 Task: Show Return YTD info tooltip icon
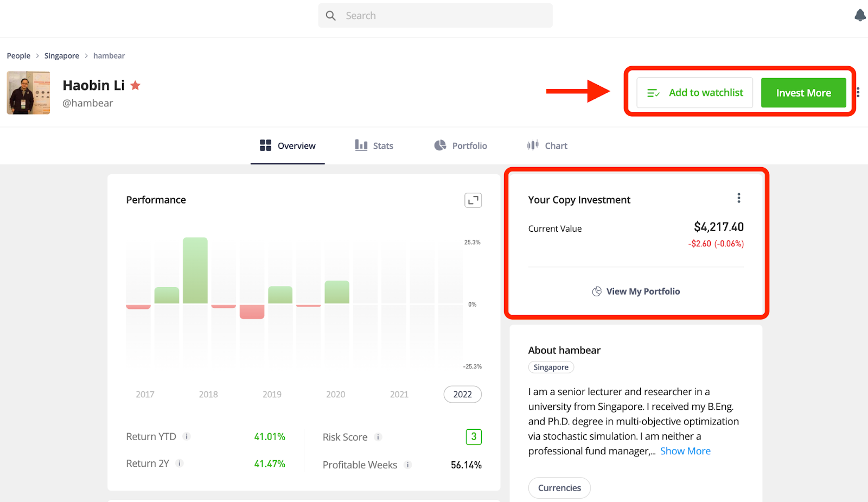[x=187, y=436]
